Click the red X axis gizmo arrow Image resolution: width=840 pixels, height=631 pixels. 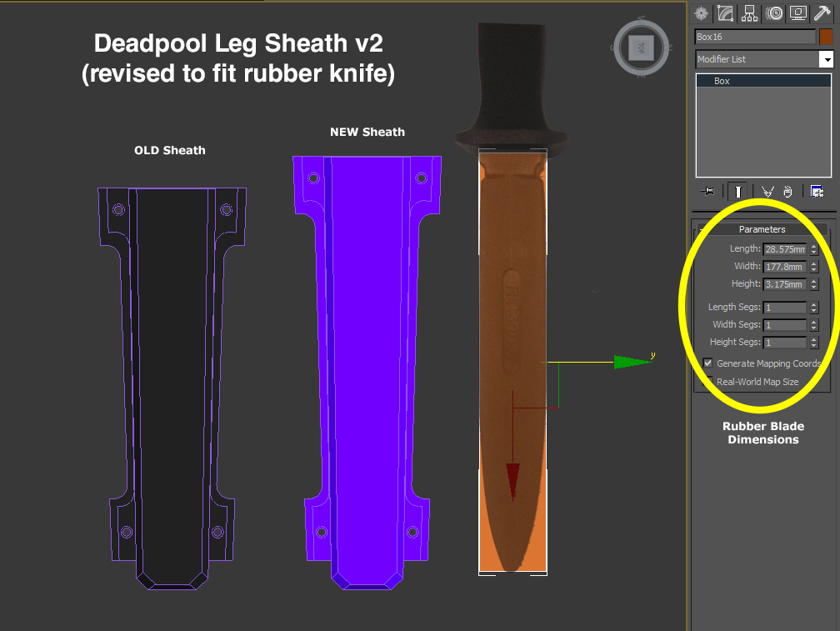(x=512, y=482)
